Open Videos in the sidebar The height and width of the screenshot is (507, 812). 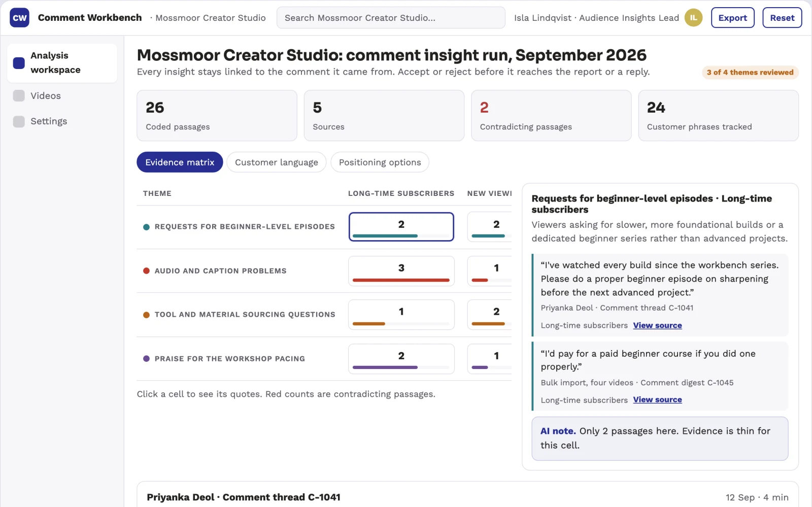coord(62,96)
